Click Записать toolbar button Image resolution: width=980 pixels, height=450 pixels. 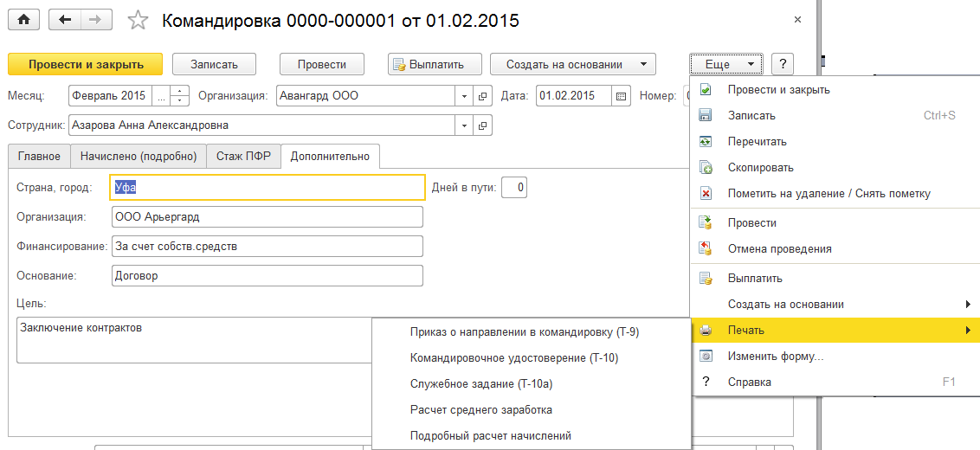(x=215, y=64)
